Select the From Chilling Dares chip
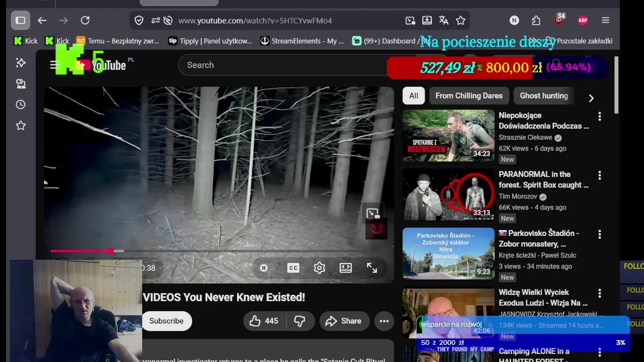The image size is (644, 362). (469, 96)
